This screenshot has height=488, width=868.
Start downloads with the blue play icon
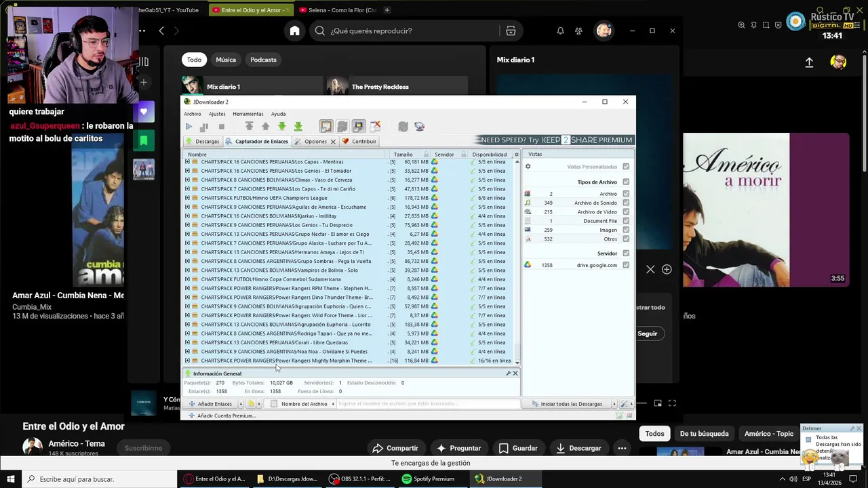189,127
